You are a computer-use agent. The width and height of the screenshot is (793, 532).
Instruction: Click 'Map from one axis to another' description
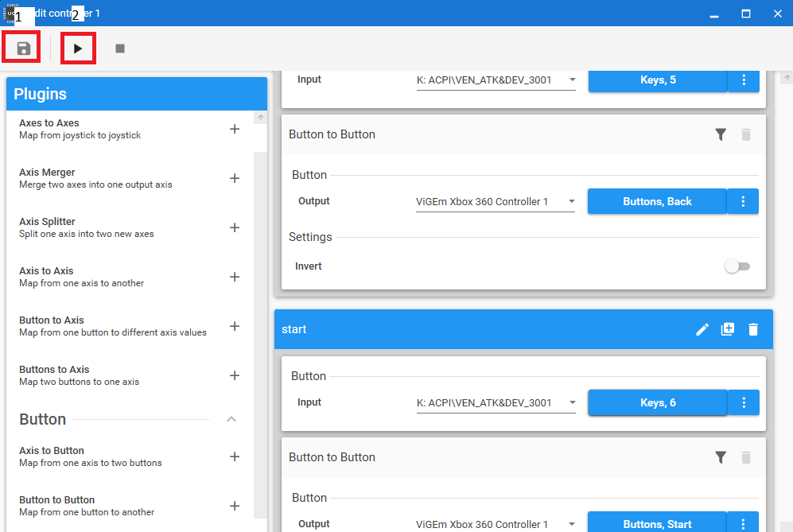click(81, 283)
